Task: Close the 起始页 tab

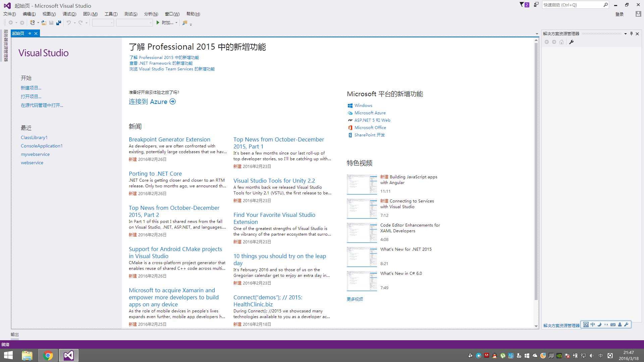Action: coord(36,33)
